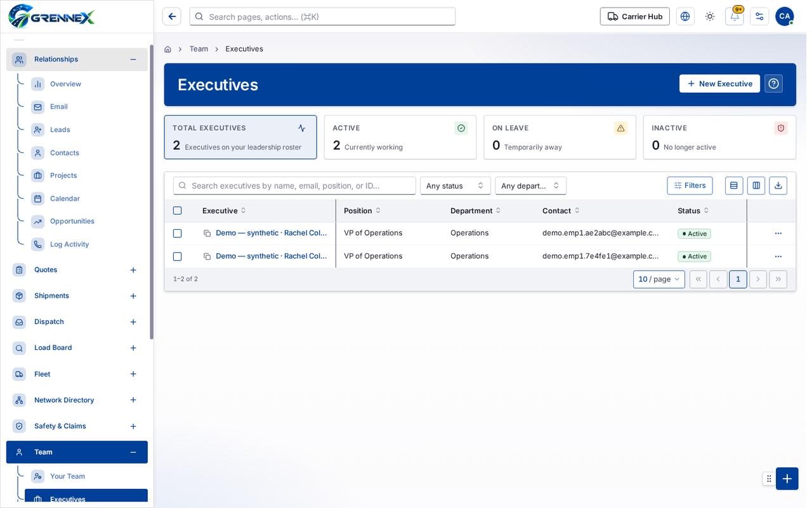
Task: Switch table density with the rows icon
Action: point(734,185)
